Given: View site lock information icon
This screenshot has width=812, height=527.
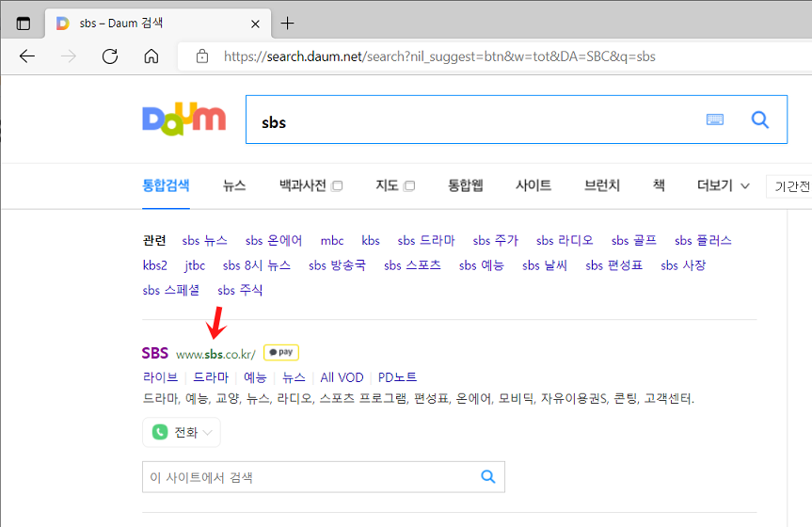Looking at the screenshot, I should pos(202,56).
